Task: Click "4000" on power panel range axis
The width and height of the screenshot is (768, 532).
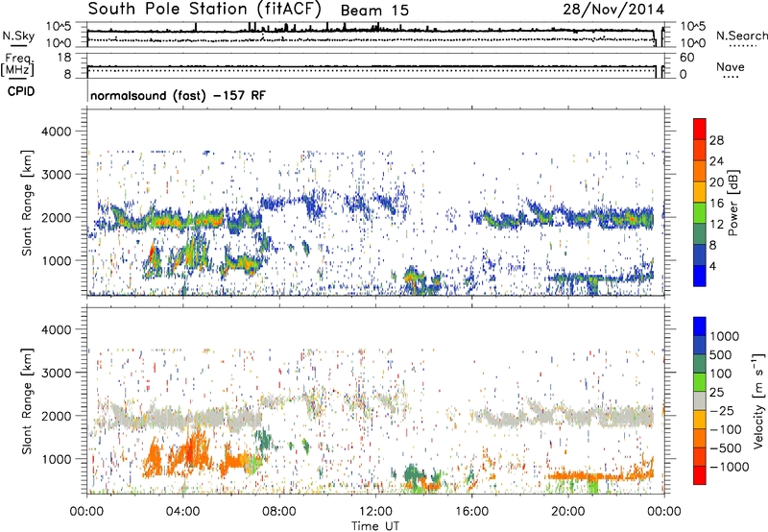Action: (x=56, y=132)
